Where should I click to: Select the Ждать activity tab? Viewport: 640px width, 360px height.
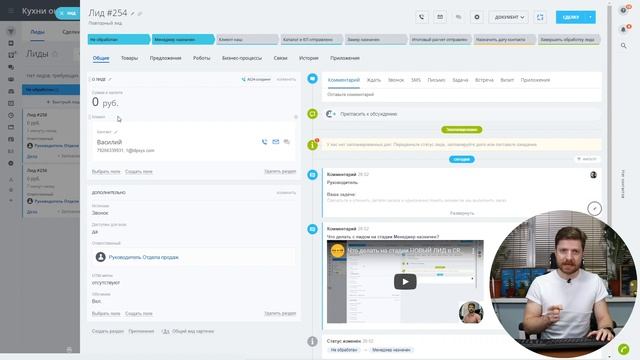click(x=374, y=80)
